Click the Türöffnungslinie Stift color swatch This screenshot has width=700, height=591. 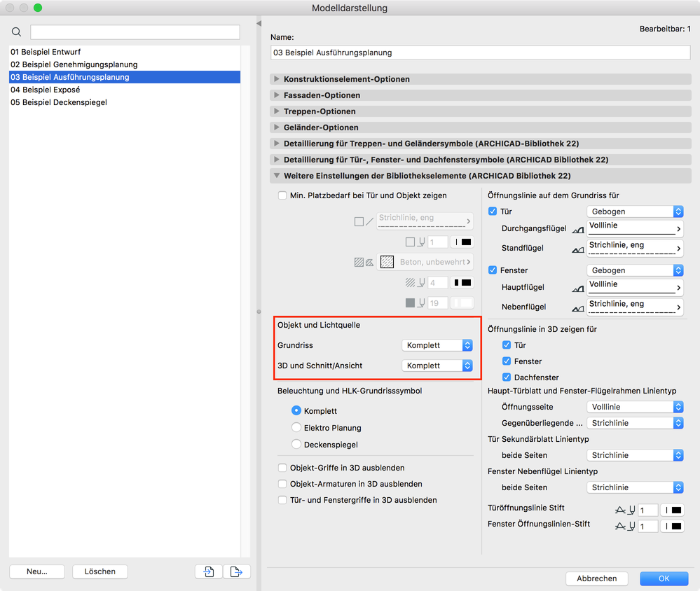pyautogui.click(x=673, y=510)
